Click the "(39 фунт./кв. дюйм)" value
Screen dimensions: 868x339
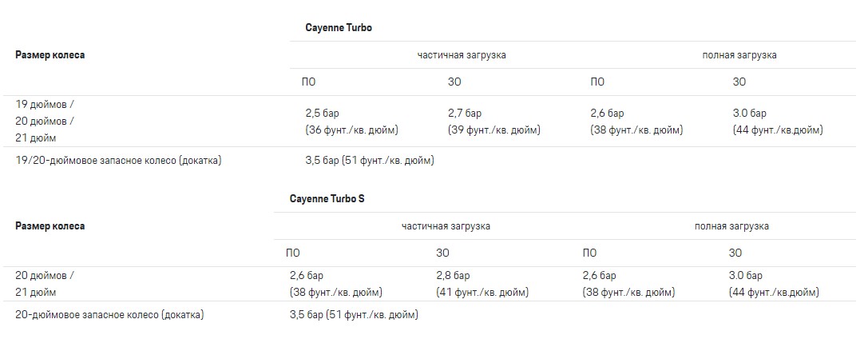(495, 130)
